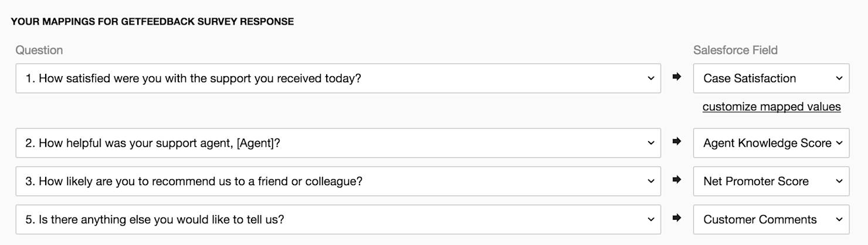Click the 'Salesforce Field' column label
This screenshot has width=868, height=245.
point(735,50)
